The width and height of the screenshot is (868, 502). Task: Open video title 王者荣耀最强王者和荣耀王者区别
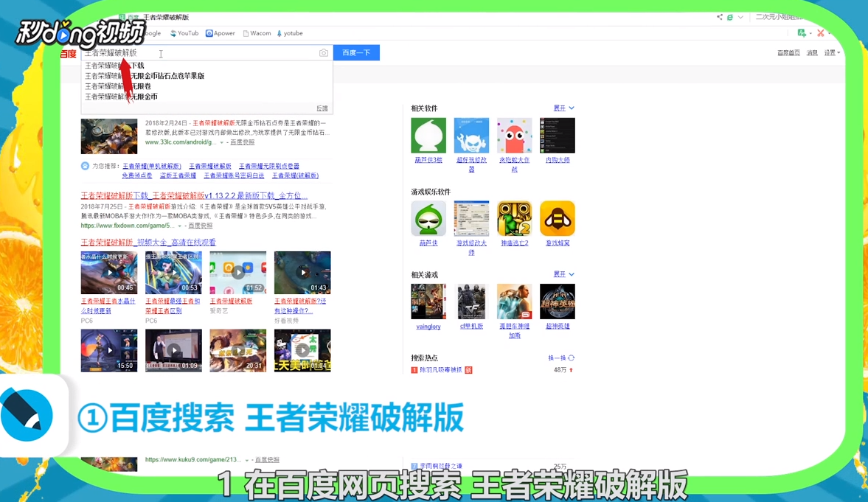(173, 306)
